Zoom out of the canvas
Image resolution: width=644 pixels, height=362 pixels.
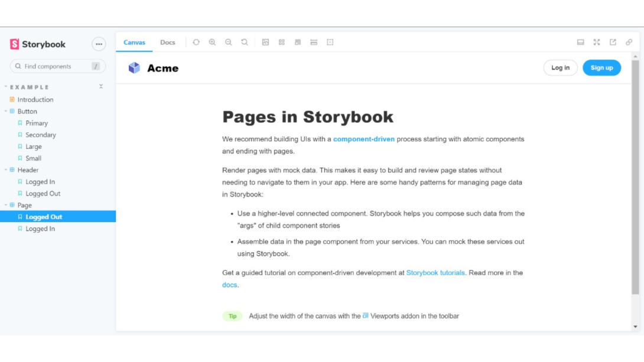click(x=228, y=43)
